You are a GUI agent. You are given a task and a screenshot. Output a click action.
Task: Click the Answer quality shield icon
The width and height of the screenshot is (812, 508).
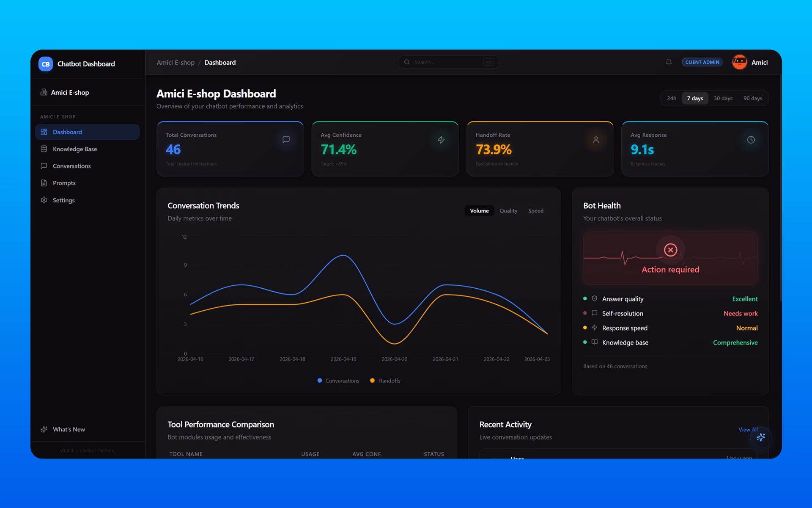594,298
